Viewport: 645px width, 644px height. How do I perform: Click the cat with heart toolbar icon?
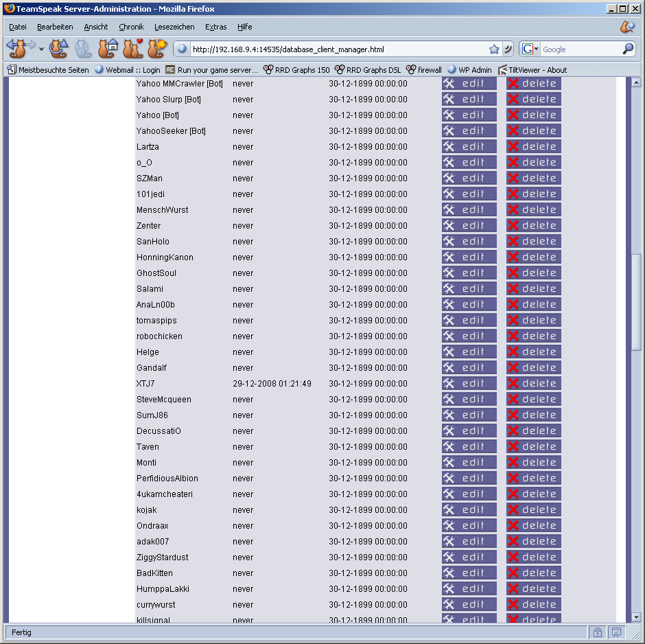(133, 49)
